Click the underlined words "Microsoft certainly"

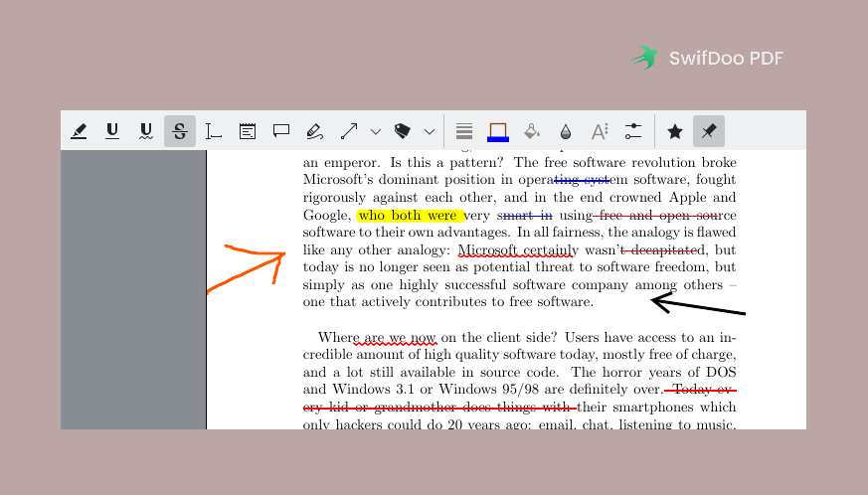[x=518, y=250]
